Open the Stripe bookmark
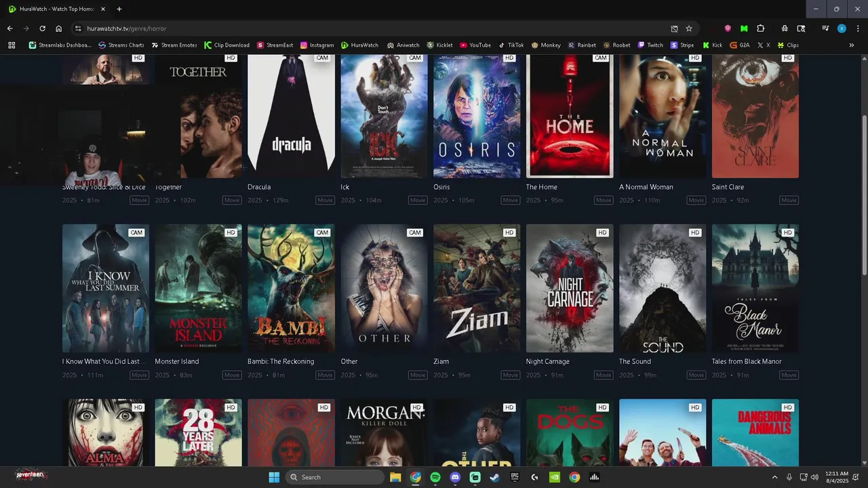This screenshot has height=488, width=868. 682,45
